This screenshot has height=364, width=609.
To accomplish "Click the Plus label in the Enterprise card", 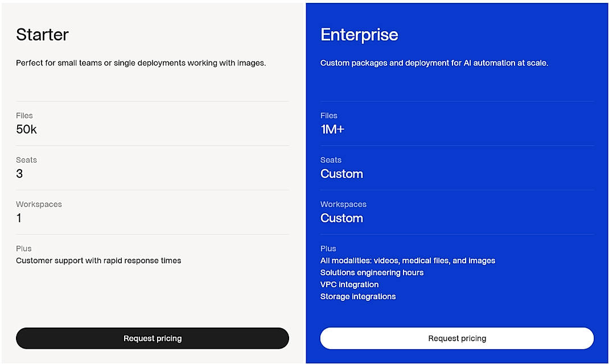I will pos(328,249).
